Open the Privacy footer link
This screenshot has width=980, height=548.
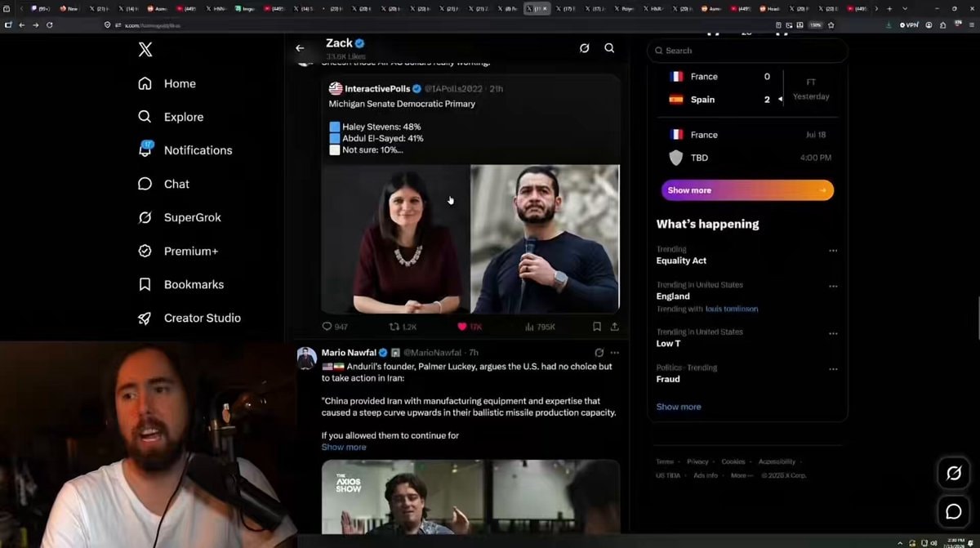[x=697, y=462]
